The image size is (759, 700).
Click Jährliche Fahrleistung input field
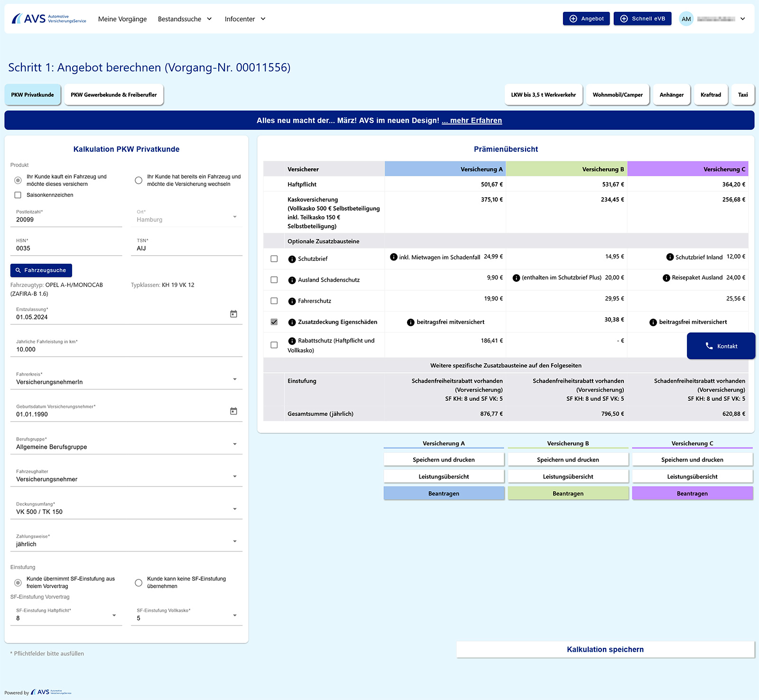(126, 347)
